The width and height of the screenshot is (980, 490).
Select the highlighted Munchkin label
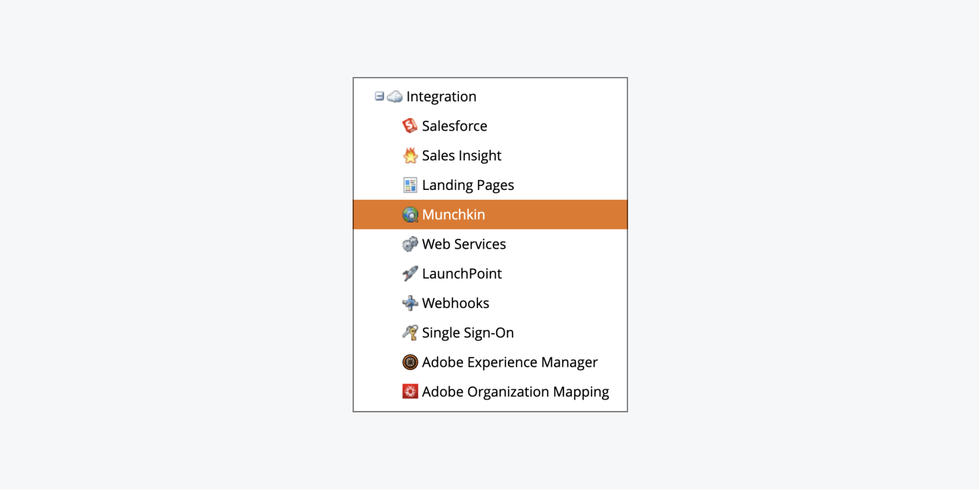pyautogui.click(x=453, y=215)
